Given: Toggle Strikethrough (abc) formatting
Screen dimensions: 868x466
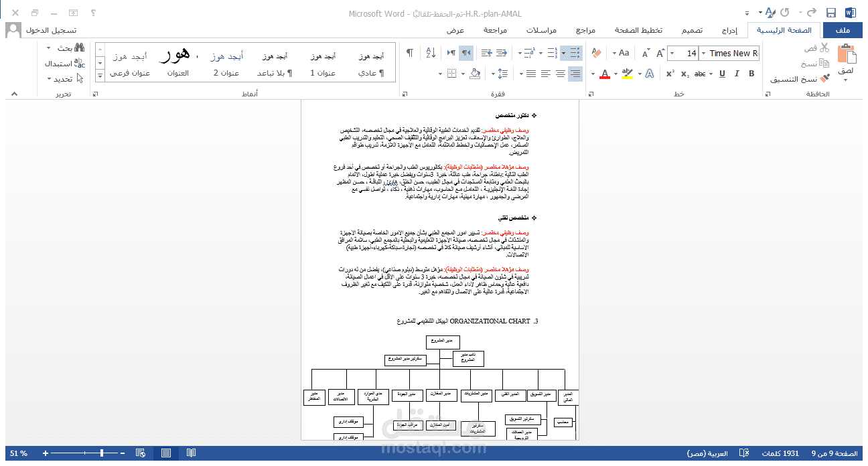Looking at the screenshot, I should (x=700, y=74).
